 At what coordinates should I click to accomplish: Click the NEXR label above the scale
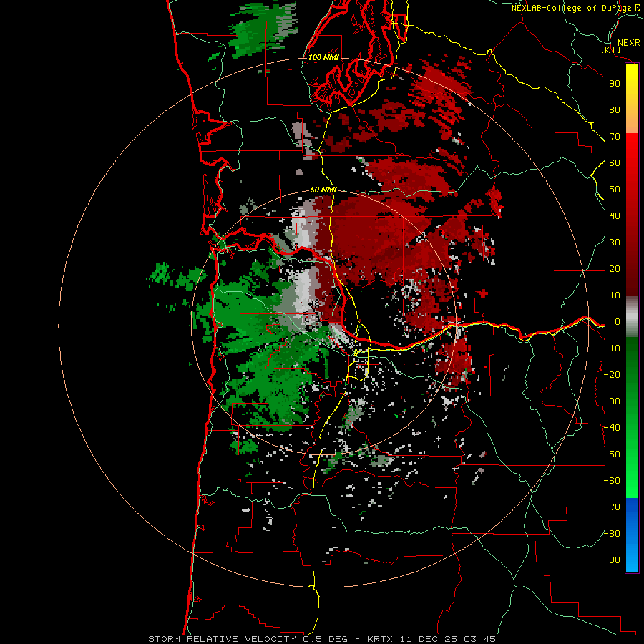coord(628,43)
